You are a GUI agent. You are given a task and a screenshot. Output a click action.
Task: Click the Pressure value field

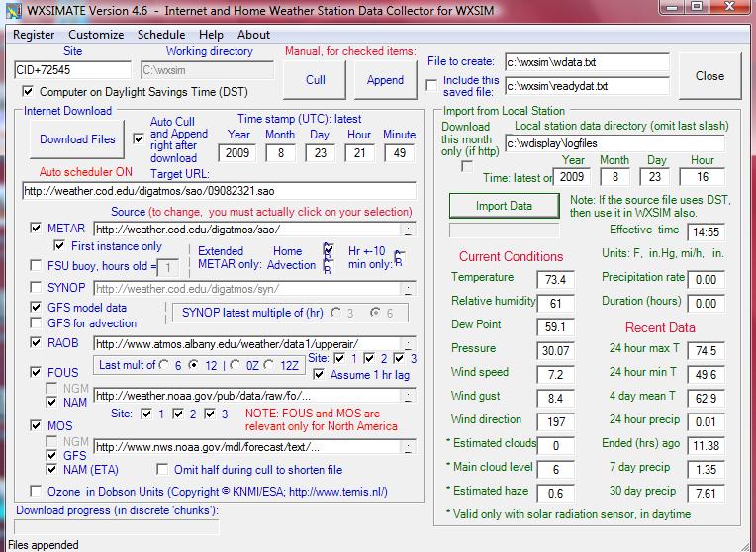point(555,350)
